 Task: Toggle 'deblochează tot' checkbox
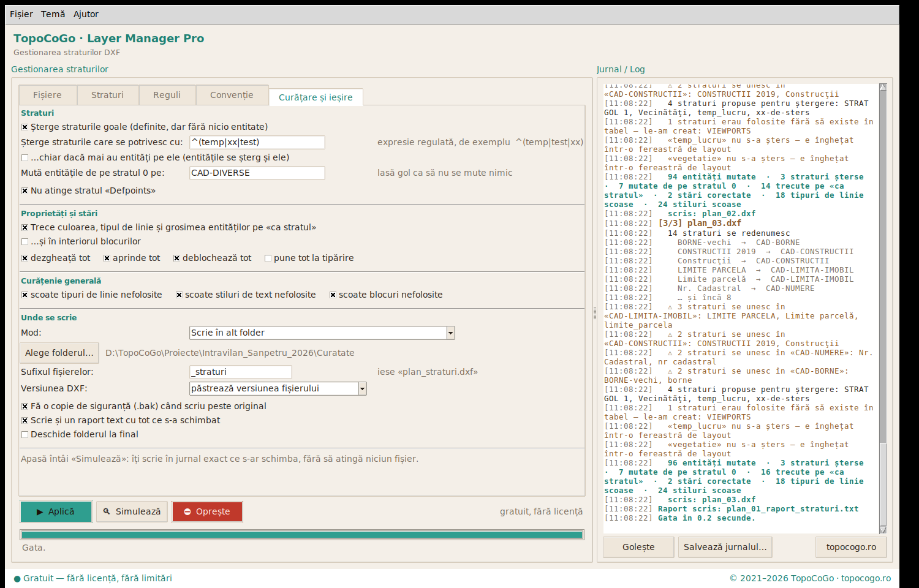[176, 258]
